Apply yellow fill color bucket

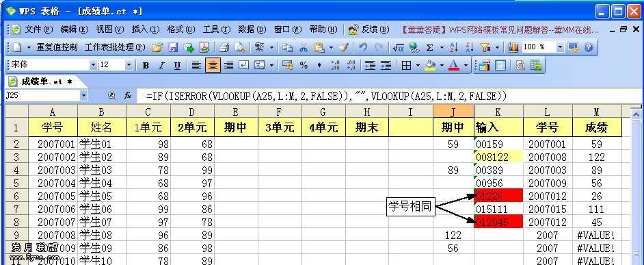tap(430, 65)
